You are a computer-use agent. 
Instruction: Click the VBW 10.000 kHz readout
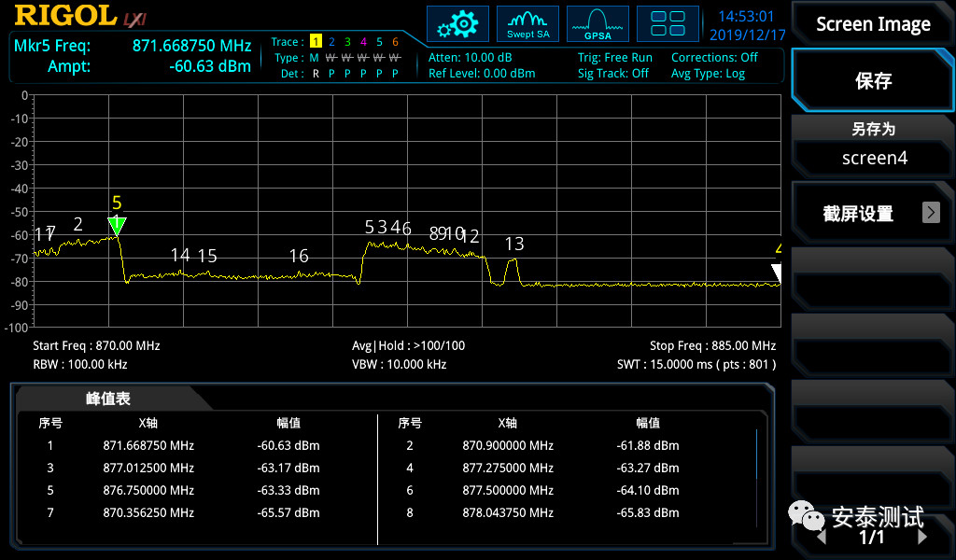400,364
